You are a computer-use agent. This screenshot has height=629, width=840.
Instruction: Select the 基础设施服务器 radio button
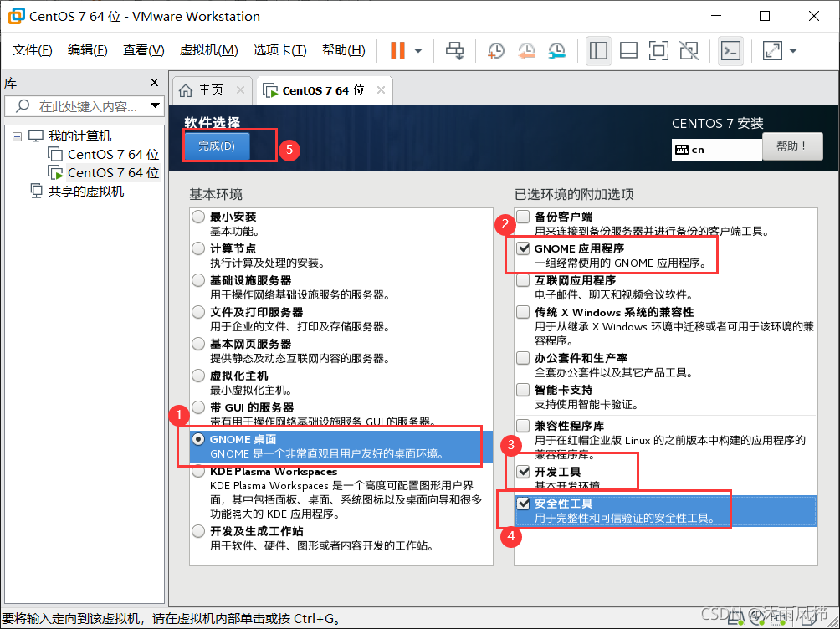198,280
